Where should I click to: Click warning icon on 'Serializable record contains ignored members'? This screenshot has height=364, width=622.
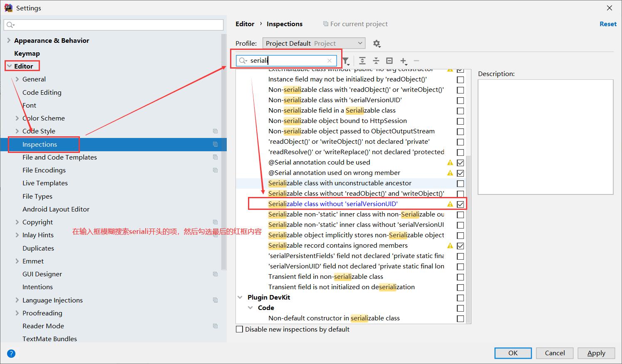tap(450, 246)
